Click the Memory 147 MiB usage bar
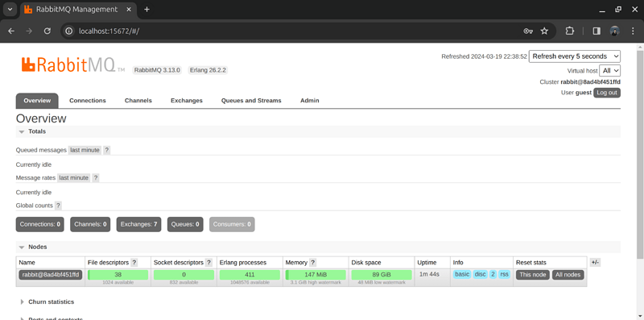Viewport: 644px width, 320px height. 316,275
